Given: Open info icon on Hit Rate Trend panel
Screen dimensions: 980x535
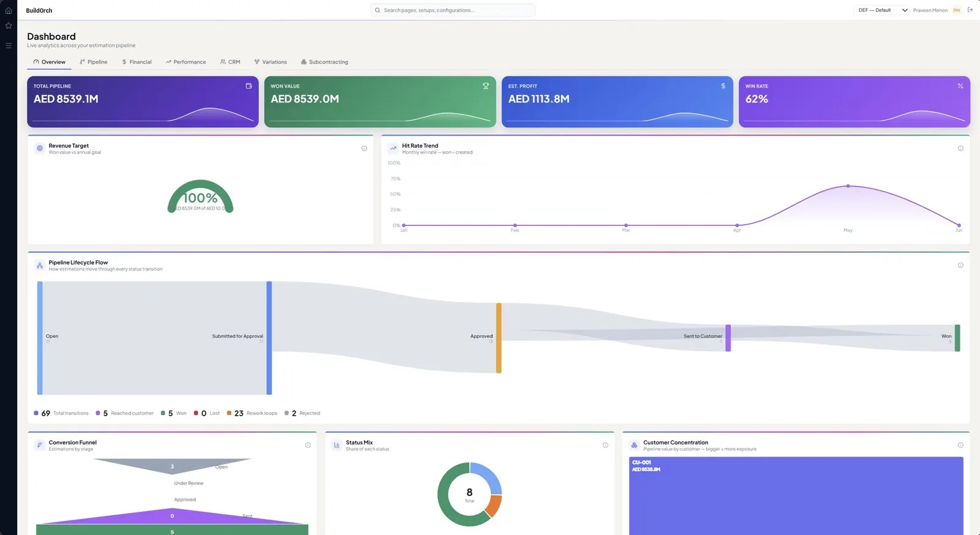Looking at the screenshot, I should (x=960, y=148).
